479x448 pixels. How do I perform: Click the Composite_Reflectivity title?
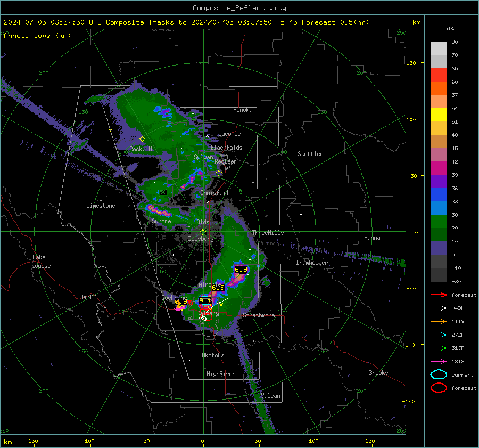coord(240,8)
